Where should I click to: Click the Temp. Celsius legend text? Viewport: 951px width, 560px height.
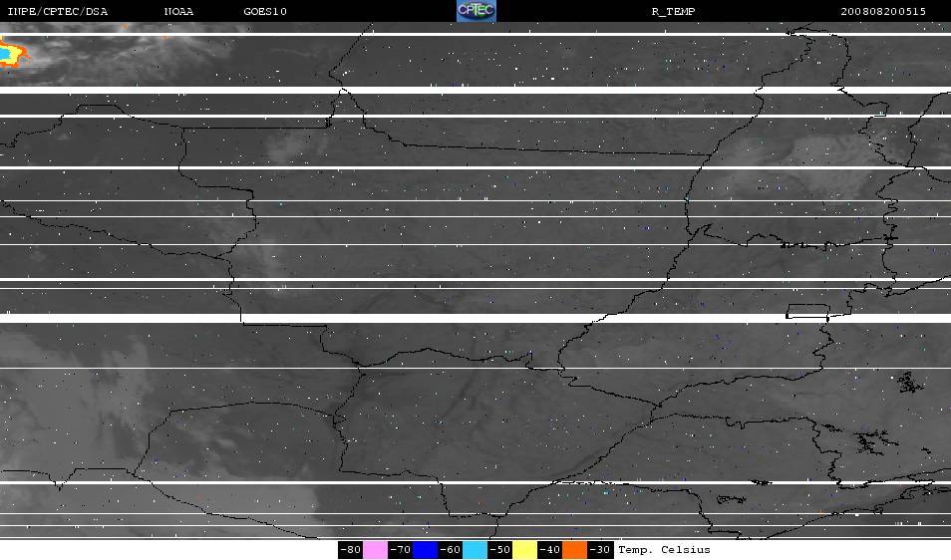(x=664, y=549)
